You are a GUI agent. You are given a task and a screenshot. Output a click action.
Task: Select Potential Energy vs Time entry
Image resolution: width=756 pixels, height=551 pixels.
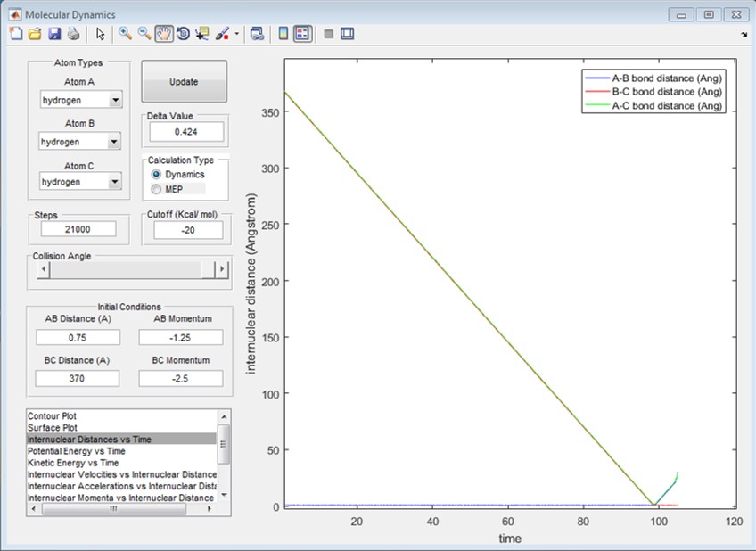pyautogui.click(x=121, y=451)
